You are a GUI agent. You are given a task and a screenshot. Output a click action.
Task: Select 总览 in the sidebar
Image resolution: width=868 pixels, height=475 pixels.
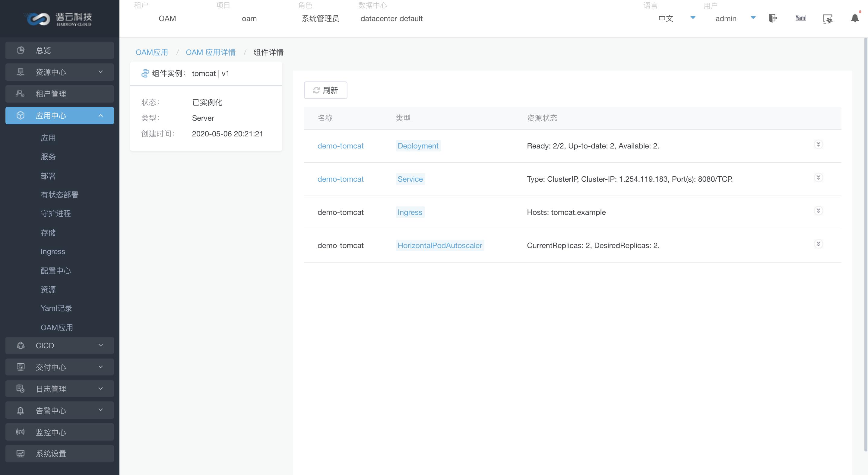tap(60, 50)
